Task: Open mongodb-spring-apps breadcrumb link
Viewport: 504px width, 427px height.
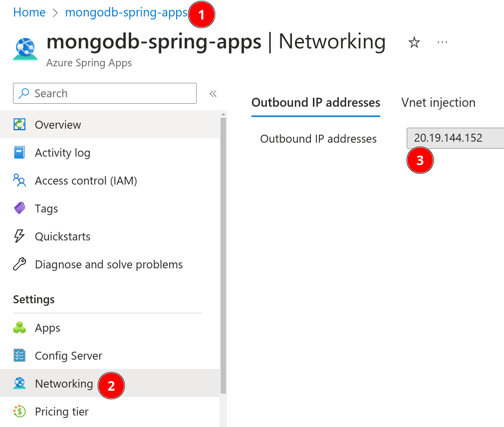Action: 126,12
